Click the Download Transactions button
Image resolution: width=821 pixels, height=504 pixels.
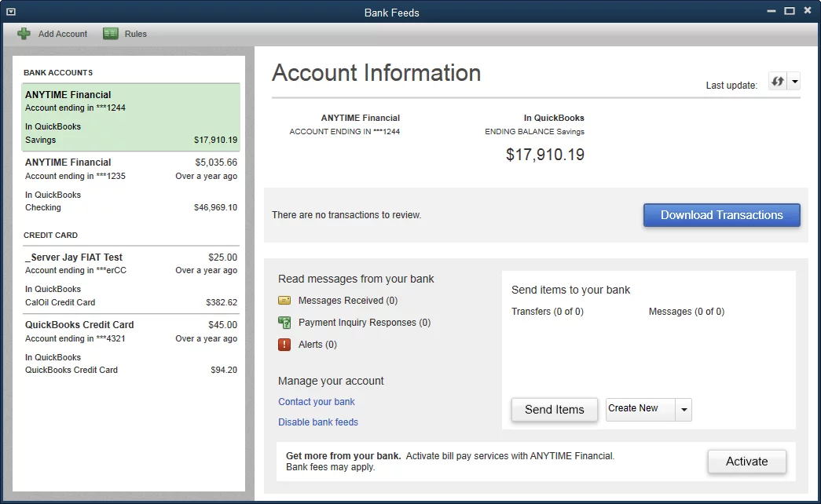click(x=720, y=214)
